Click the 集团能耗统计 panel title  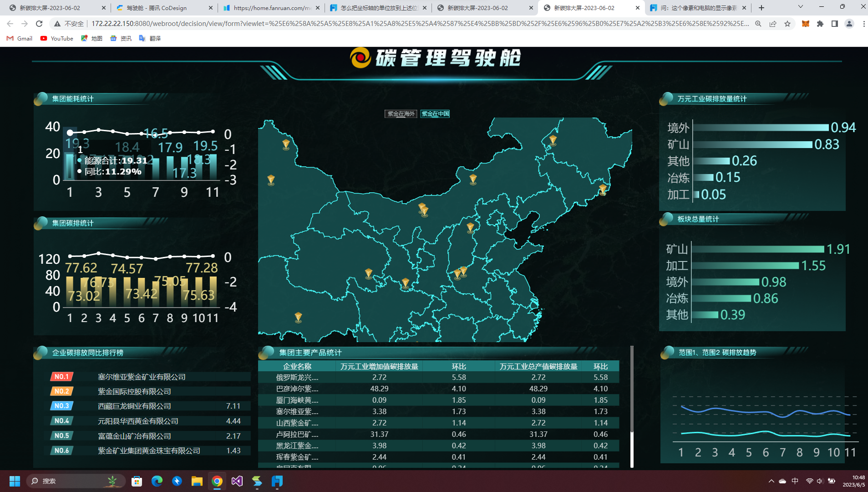click(73, 99)
